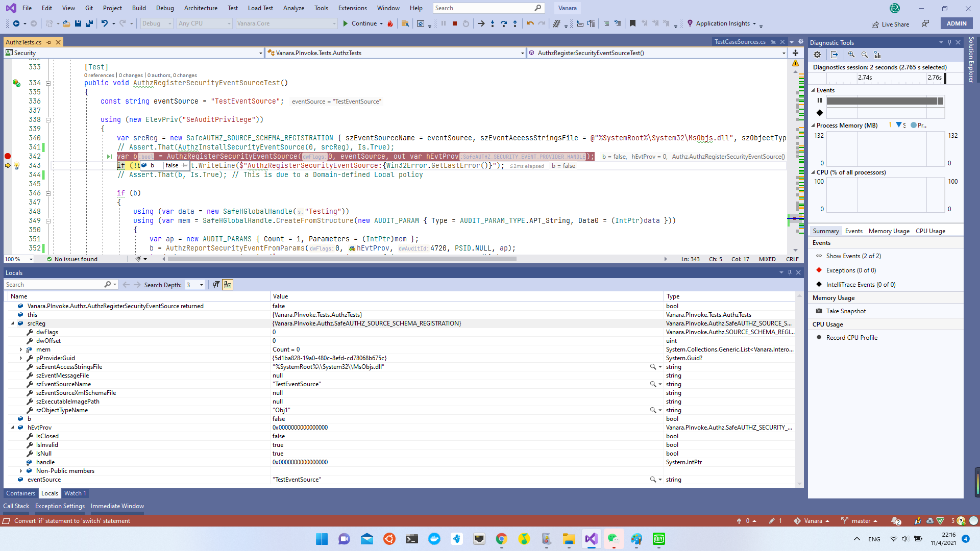The image size is (980, 551).
Task: Collapse the hEvtProv tree node
Action: [13, 428]
